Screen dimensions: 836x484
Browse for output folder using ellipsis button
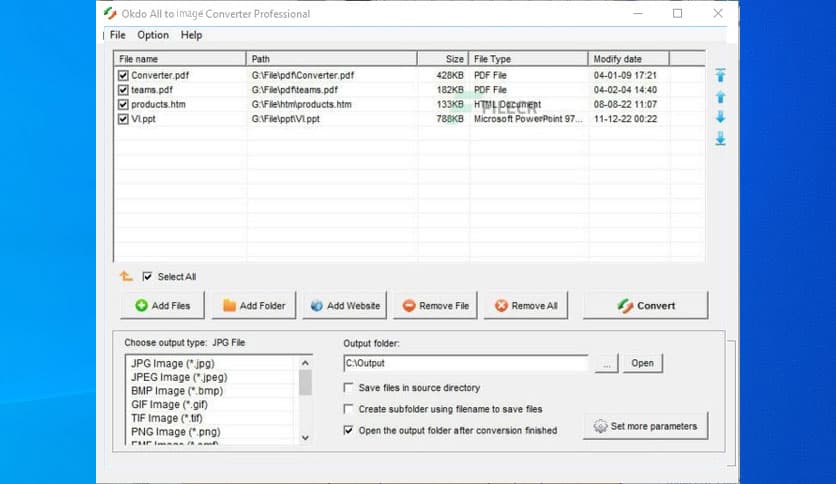pyautogui.click(x=607, y=363)
